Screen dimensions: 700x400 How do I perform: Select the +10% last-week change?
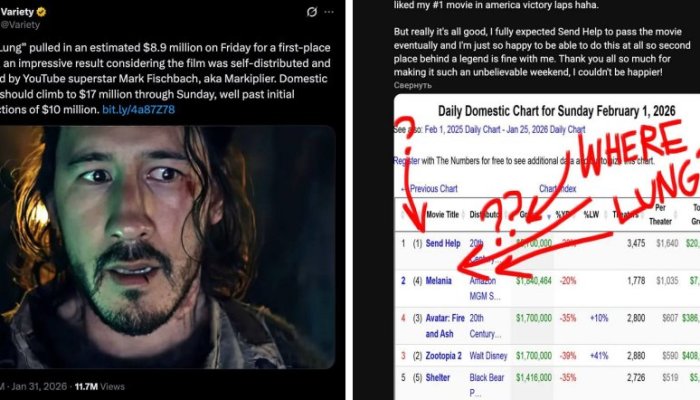tap(599, 318)
